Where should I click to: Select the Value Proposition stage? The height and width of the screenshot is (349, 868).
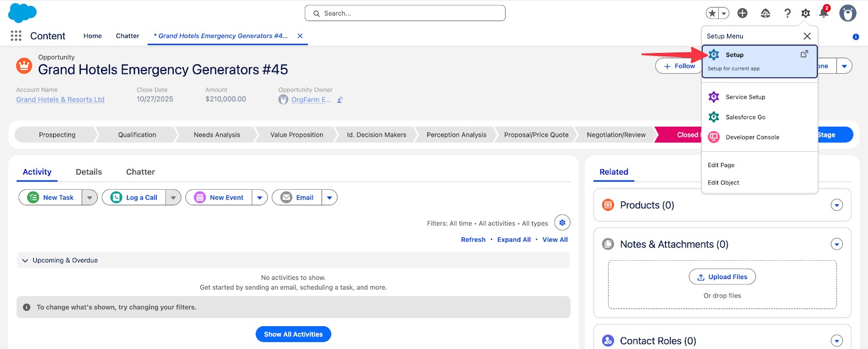point(297,135)
